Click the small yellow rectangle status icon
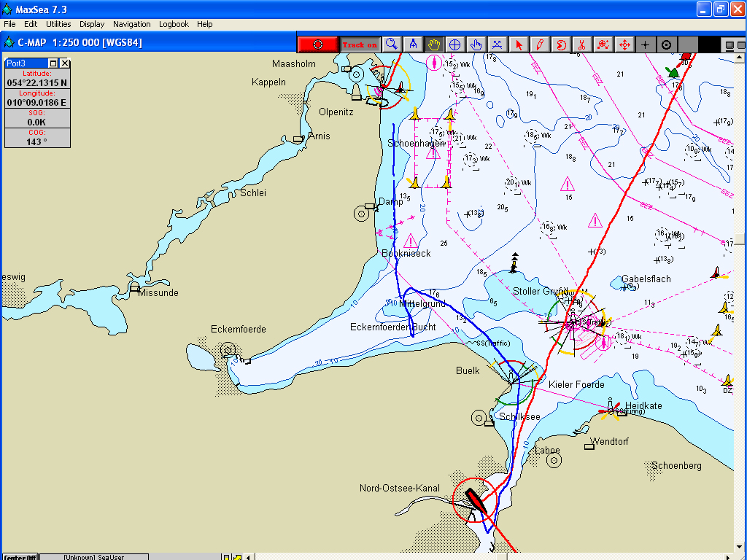The height and width of the screenshot is (560, 747). tap(227, 557)
